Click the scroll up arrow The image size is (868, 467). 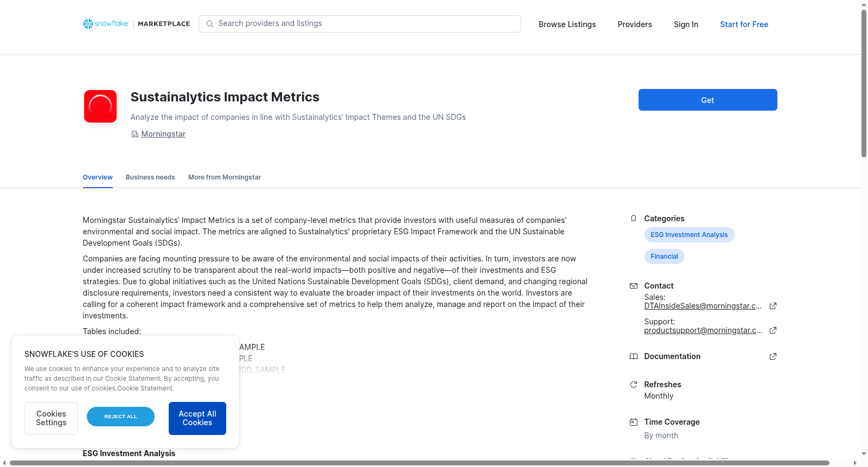coord(864,4)
